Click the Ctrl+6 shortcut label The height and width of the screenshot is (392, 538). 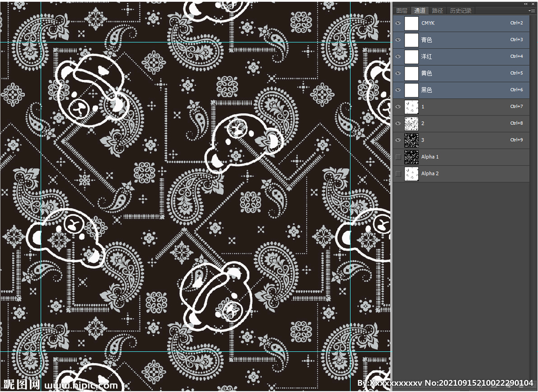point(516,89)
